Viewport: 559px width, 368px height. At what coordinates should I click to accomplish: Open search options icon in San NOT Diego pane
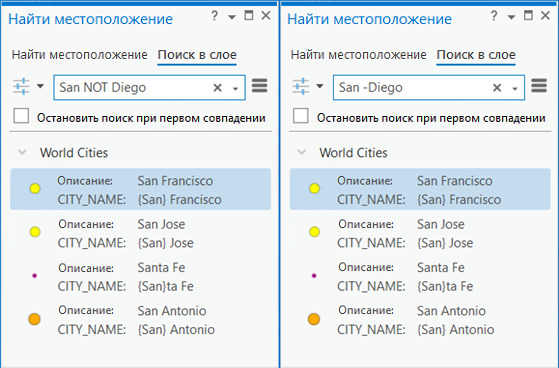[21, 86]
